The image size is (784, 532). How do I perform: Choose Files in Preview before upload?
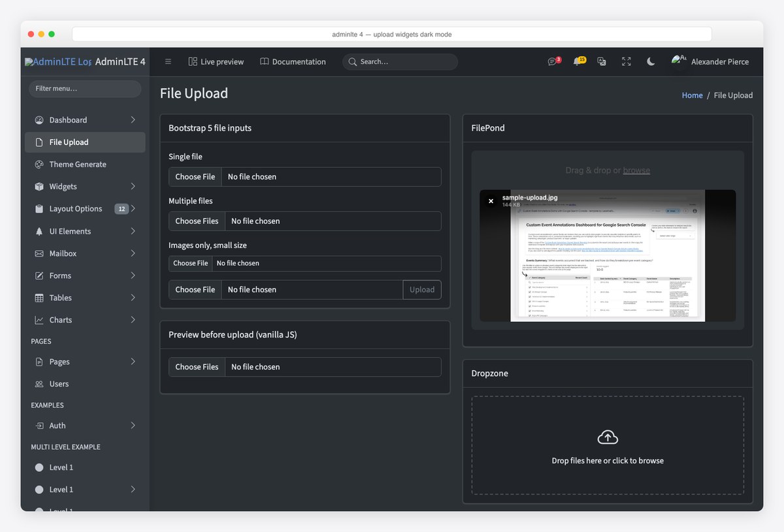coord(197,367)
